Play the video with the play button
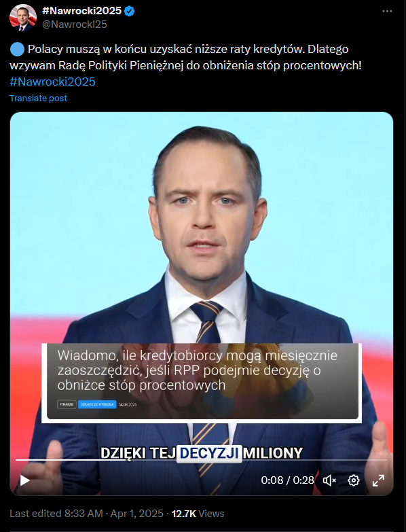The height and width of the screenshot is (532, 406). (x=24, y=480)
